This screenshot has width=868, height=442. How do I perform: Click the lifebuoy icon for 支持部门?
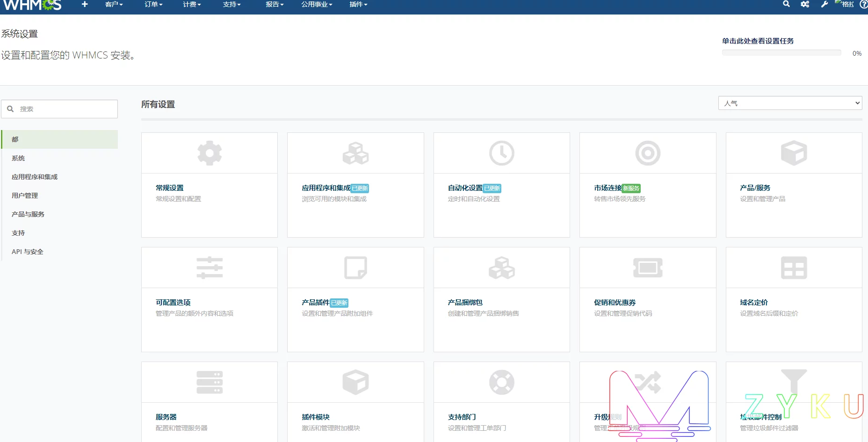coord(501,382)
